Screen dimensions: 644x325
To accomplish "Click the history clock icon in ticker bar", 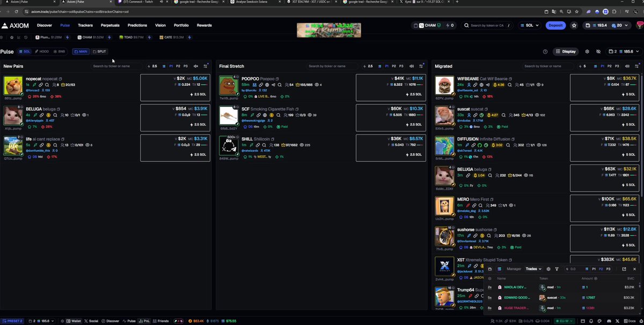I will pos(26,37).
